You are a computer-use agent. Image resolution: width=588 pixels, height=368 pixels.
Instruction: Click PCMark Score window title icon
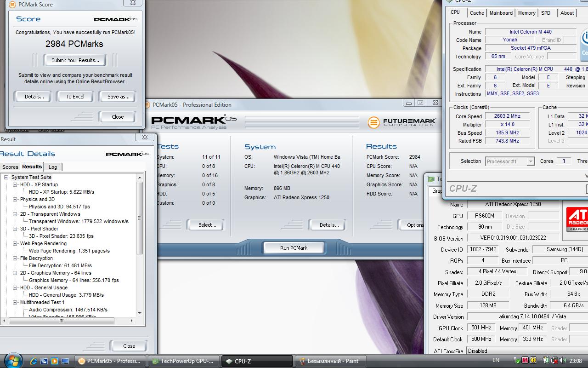(12, 5)
